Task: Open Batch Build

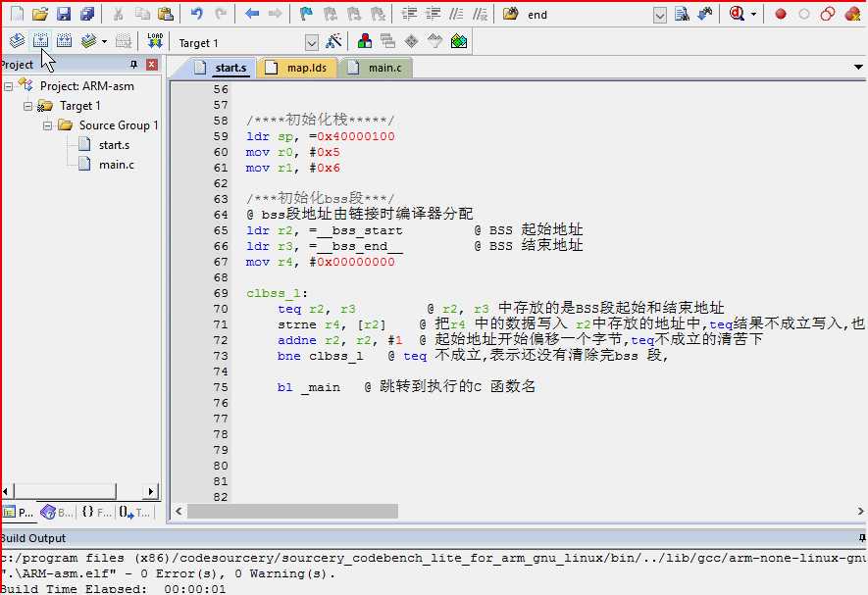Action: tap(88, 41)
